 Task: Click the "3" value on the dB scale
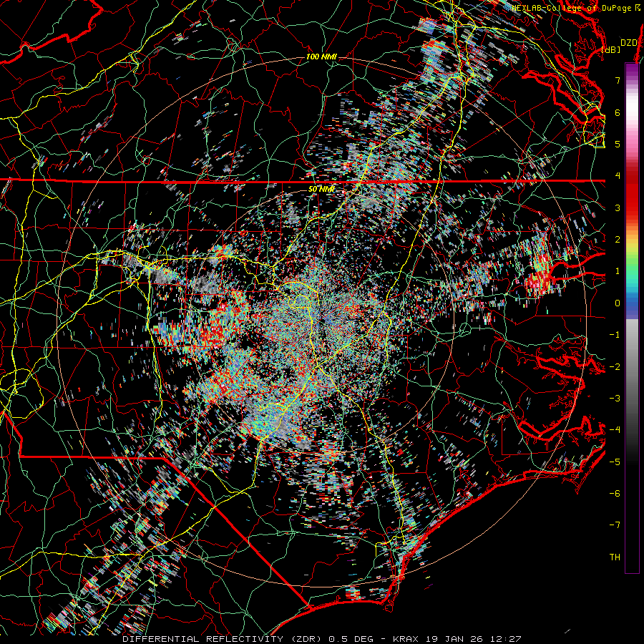[618, 208]
